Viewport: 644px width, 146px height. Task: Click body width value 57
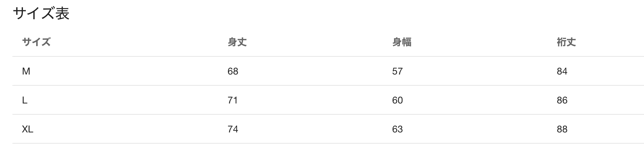tap(397, 71)
